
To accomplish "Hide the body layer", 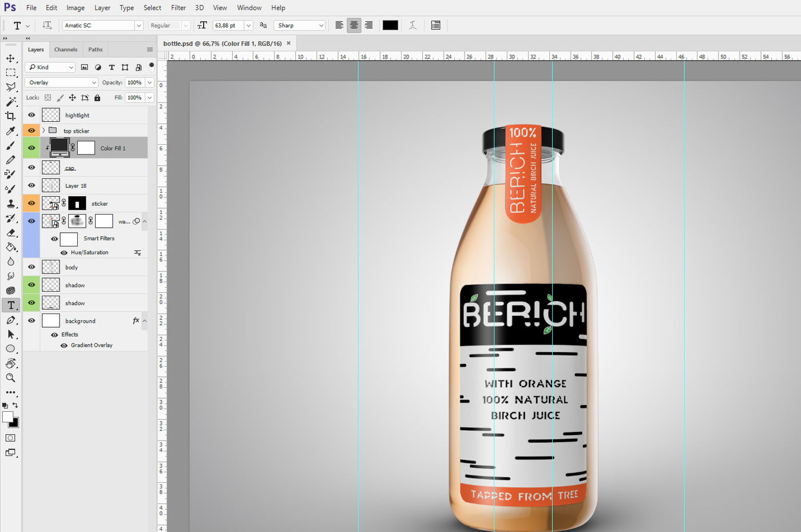I will (31, 267).
